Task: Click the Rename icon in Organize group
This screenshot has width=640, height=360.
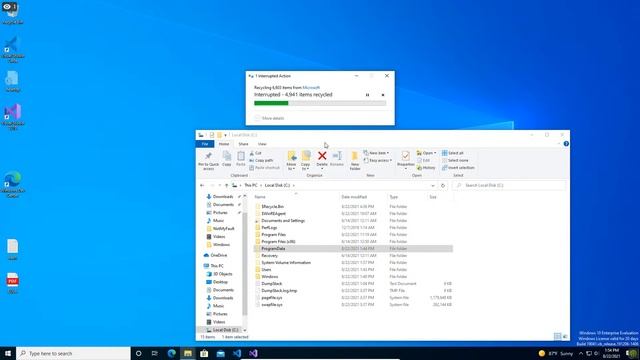Action: pyautogui.click(x=337, y=158)
